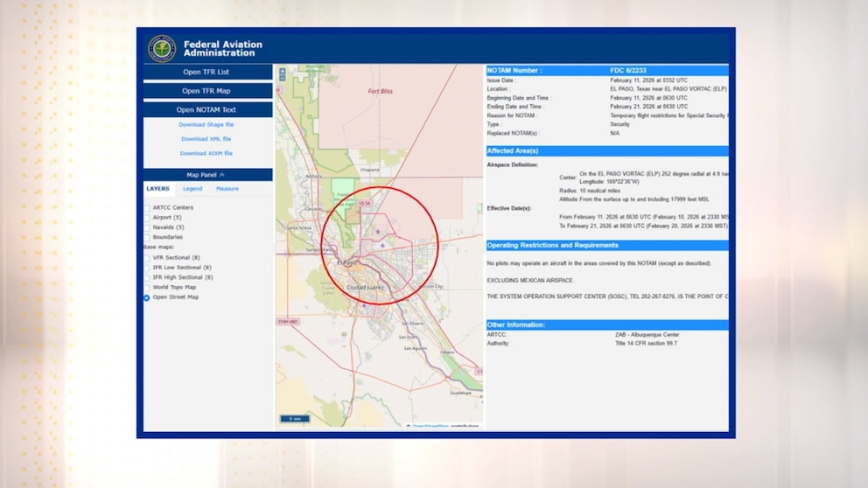Enable the ARTCC Centers layer checkbox

point(147,208)
